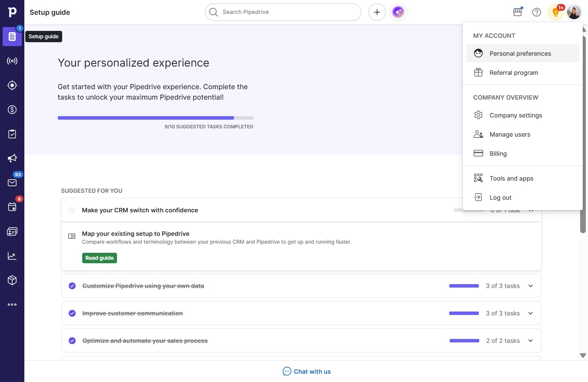
Task: Open the Sales Assistant lightbulb icon
Action: (556, 12)
